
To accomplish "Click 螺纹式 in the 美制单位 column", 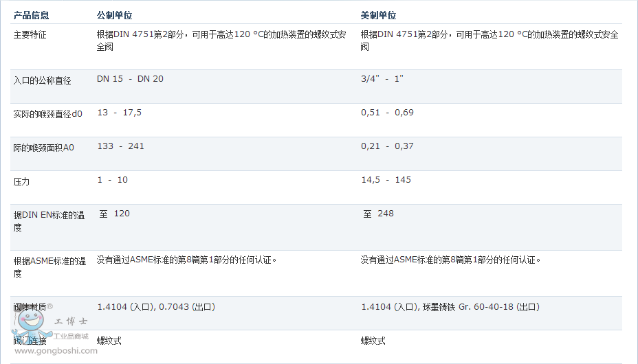I will pyautogui.click(x=373, y=341).
